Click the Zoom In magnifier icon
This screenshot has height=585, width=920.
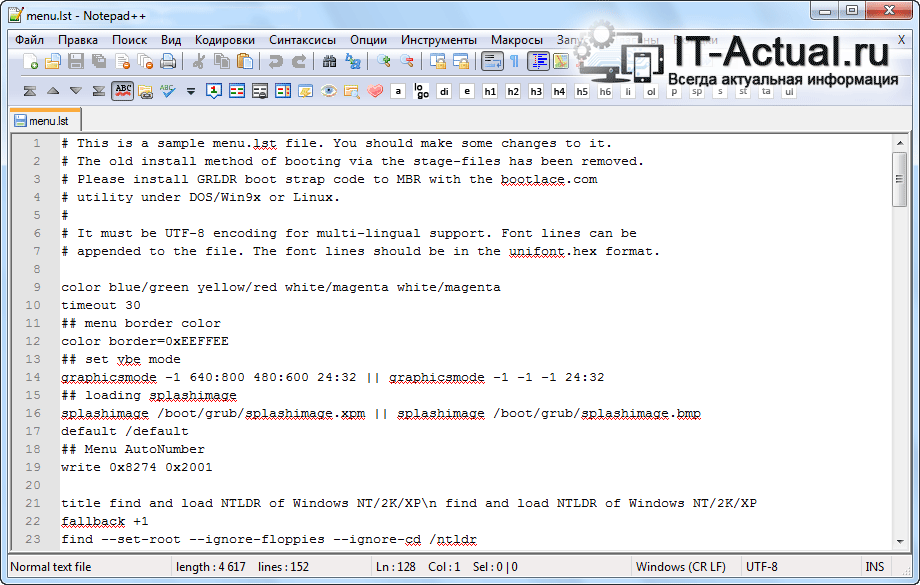click(x=384, y=62)
